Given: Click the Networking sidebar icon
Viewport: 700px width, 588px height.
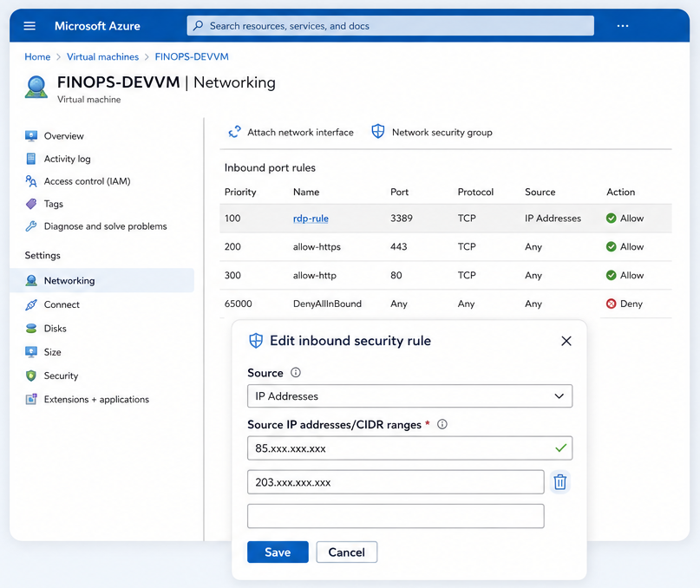Looking at the screenshot, I should (31, 280).
